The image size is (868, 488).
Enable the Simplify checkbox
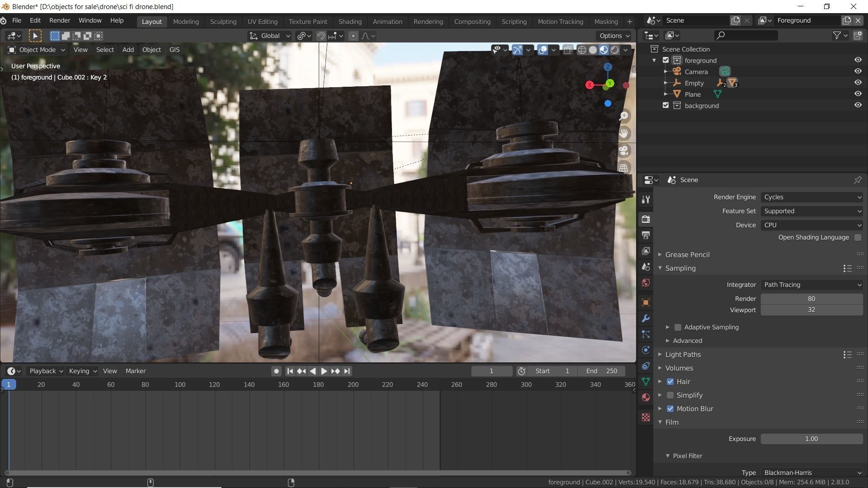(670, 395)
